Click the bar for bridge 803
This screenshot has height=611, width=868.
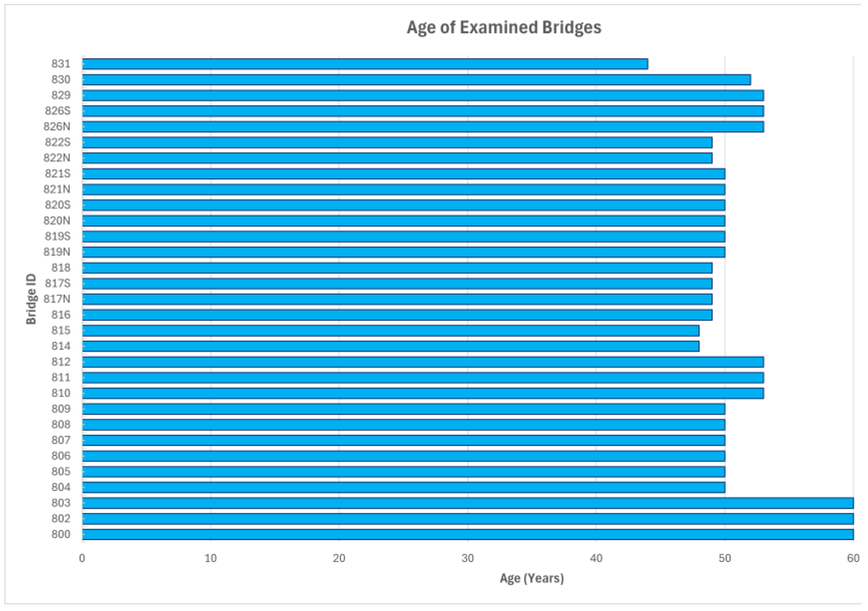[x=468, y=503]
